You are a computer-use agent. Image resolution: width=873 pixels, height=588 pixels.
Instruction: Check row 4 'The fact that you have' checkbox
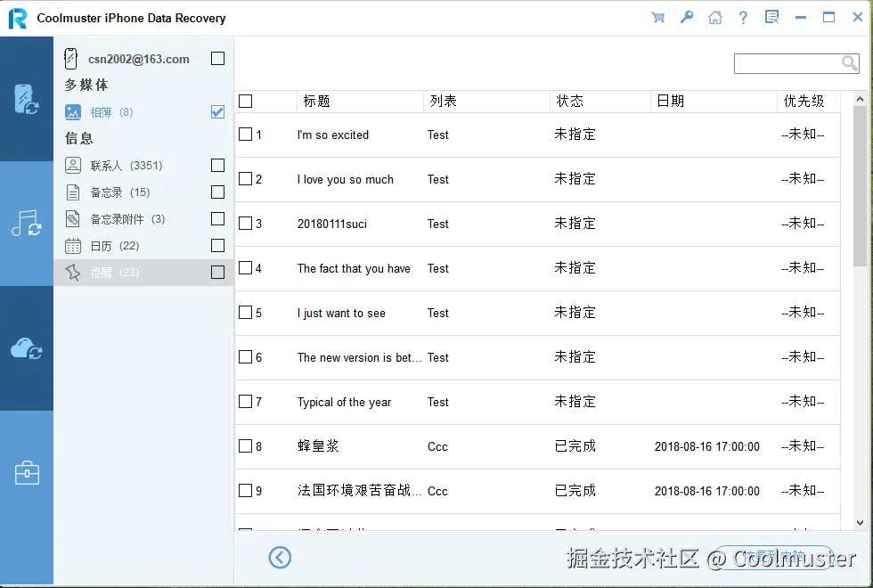pyautogui.click(x=246, y=268)
